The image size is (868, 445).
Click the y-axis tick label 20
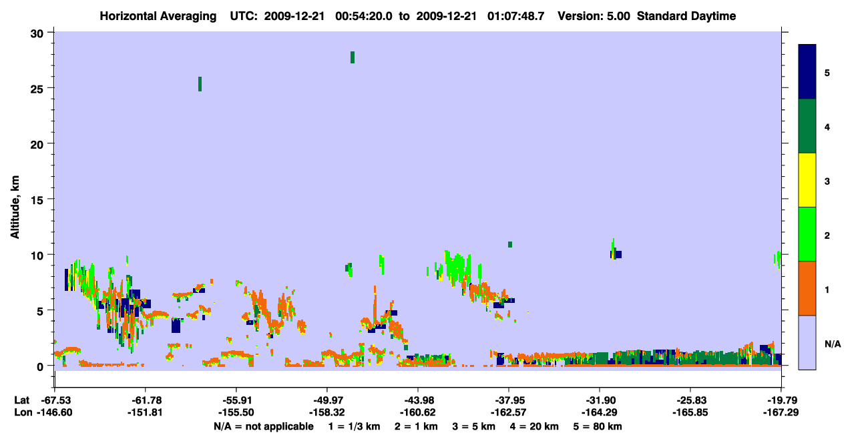pos(38,143)
